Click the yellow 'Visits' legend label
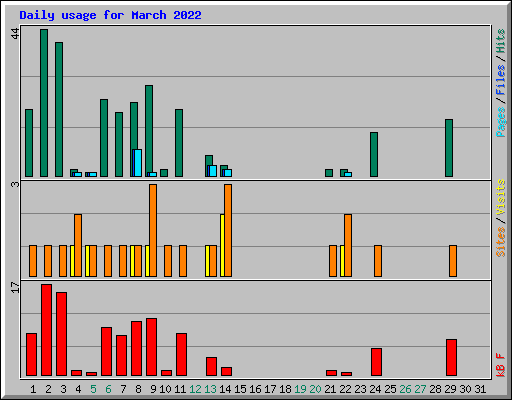This screenshot has width=512, height=400. point(501,197)
